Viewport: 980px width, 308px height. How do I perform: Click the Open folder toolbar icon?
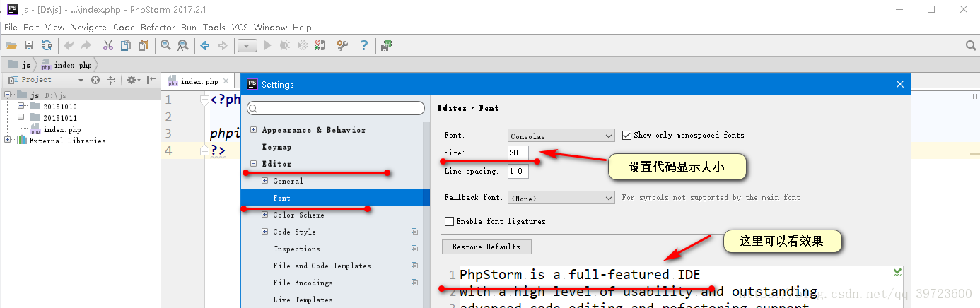point(11,45)
